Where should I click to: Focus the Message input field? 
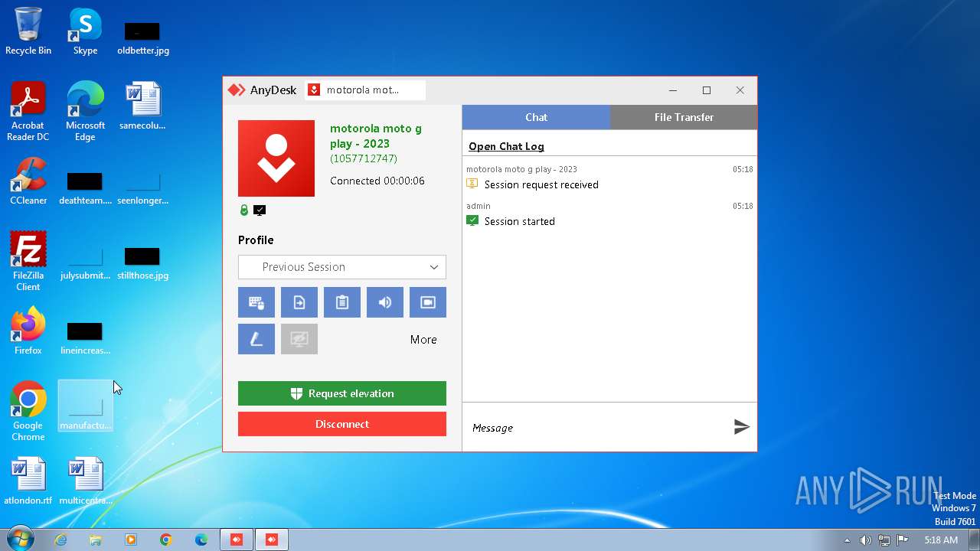(597, 428)
